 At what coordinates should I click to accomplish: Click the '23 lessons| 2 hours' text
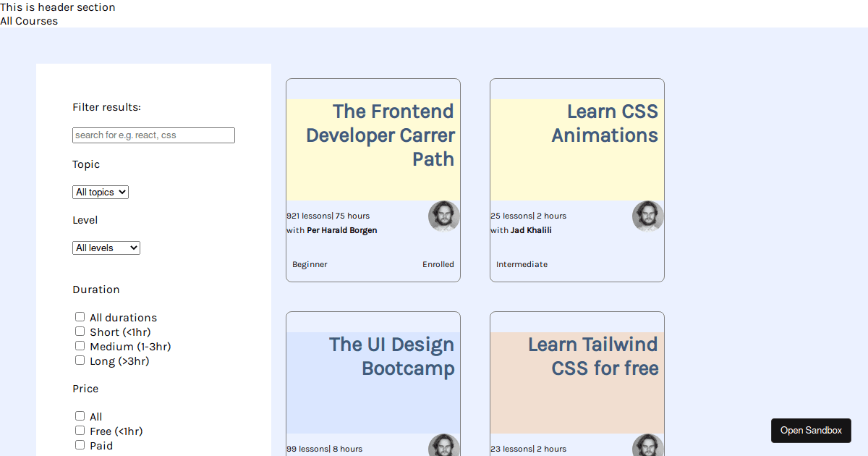528,449
